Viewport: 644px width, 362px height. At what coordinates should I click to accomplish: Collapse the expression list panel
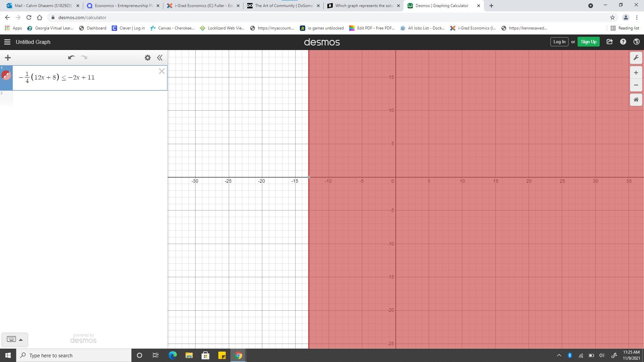pyautogui.click(x=160, y=58)
